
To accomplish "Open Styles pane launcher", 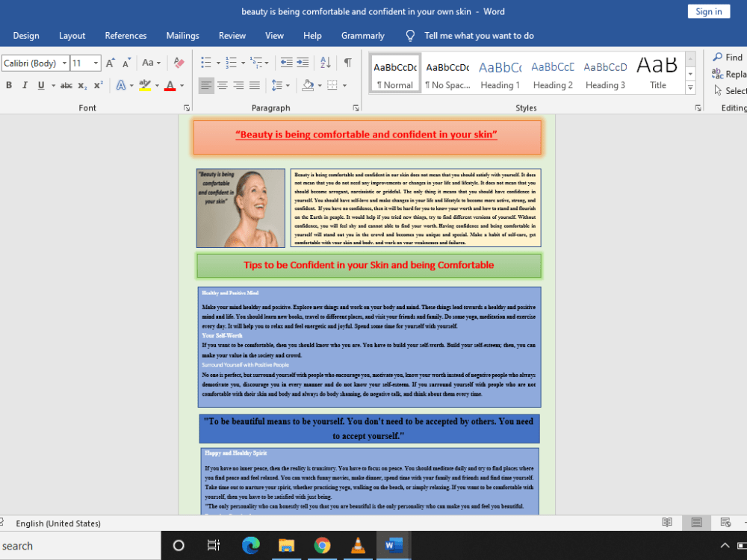I will tap(698, 108).
